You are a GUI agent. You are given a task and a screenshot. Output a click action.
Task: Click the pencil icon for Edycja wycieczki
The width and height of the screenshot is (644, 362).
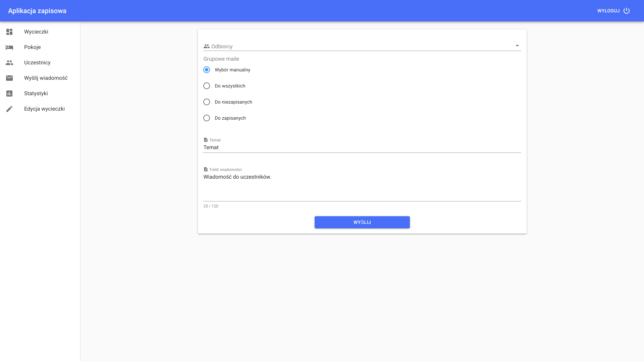(9, 109)
